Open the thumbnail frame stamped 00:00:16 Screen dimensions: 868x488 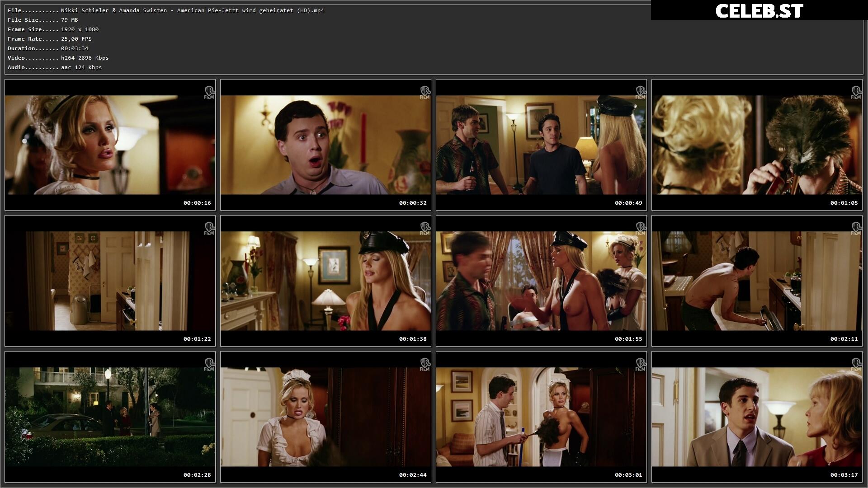110,145
